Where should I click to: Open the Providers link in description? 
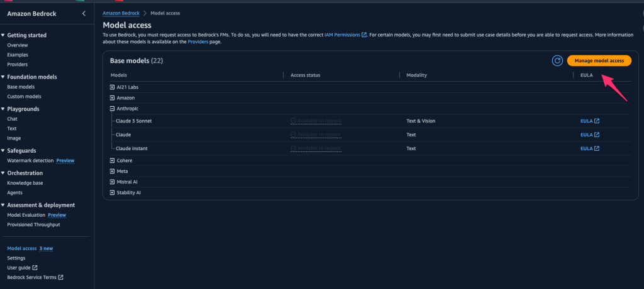[x=198, y=42]
